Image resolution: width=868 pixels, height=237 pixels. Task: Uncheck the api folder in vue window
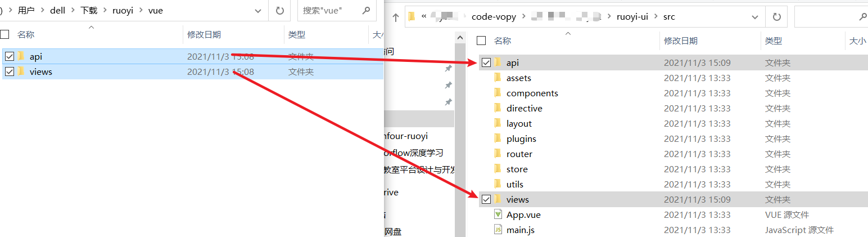[x=10, y=56]
